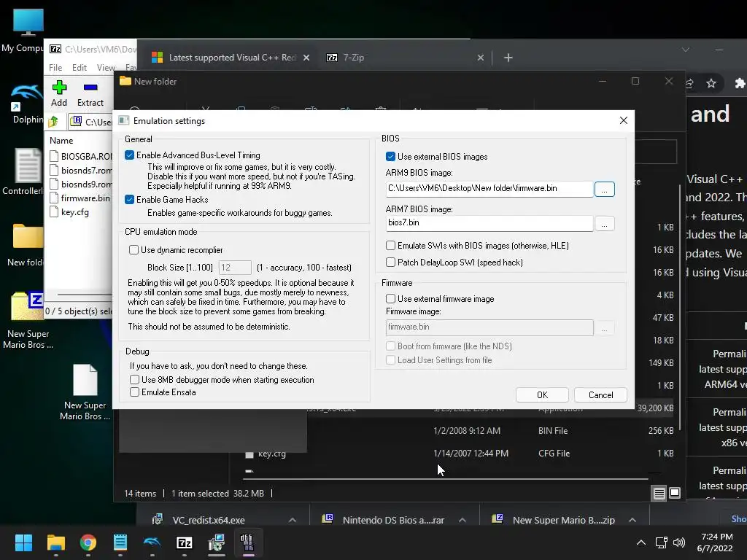Open a new browser tab

pos(508,58)
